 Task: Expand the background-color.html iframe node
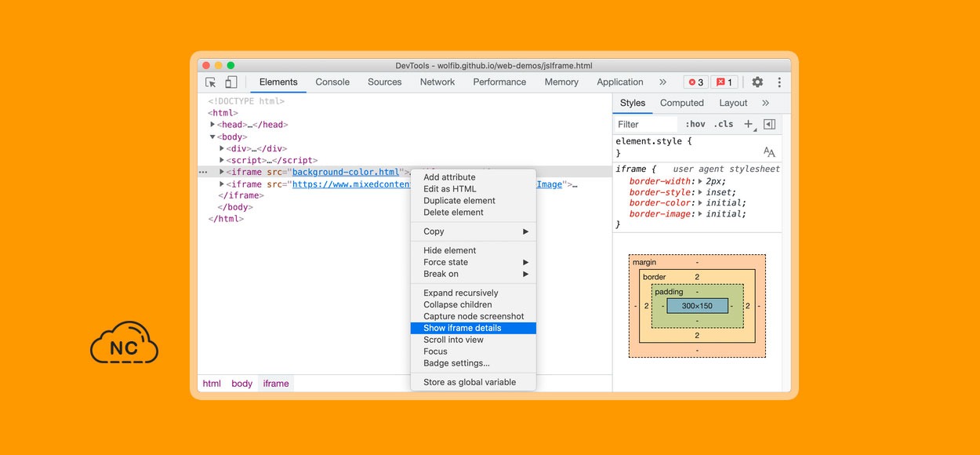coord(222,172)
